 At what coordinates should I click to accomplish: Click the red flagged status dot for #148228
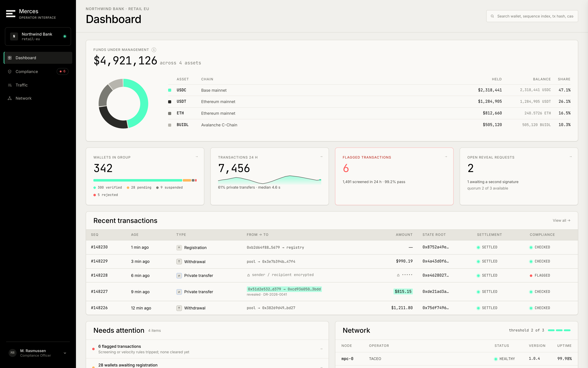click(x=531, y=276)
